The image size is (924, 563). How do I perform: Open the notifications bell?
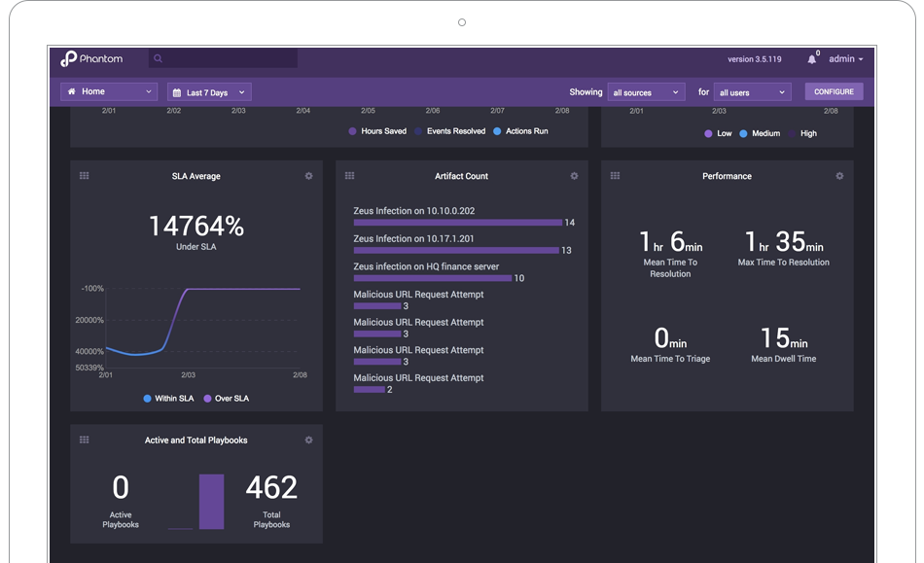pyautogui.click(x=811, y=59)
